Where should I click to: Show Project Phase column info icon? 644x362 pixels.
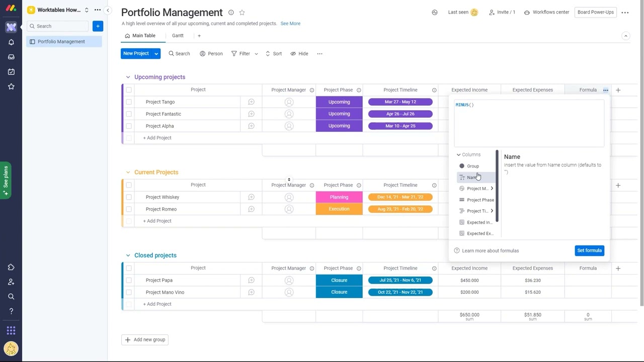tap(359, 90)
